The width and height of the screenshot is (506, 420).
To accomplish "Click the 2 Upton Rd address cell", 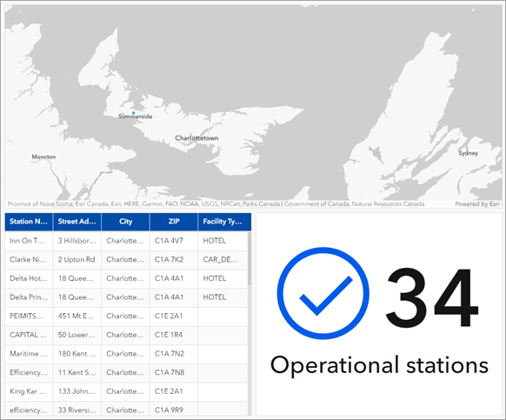I will (77, 259).
